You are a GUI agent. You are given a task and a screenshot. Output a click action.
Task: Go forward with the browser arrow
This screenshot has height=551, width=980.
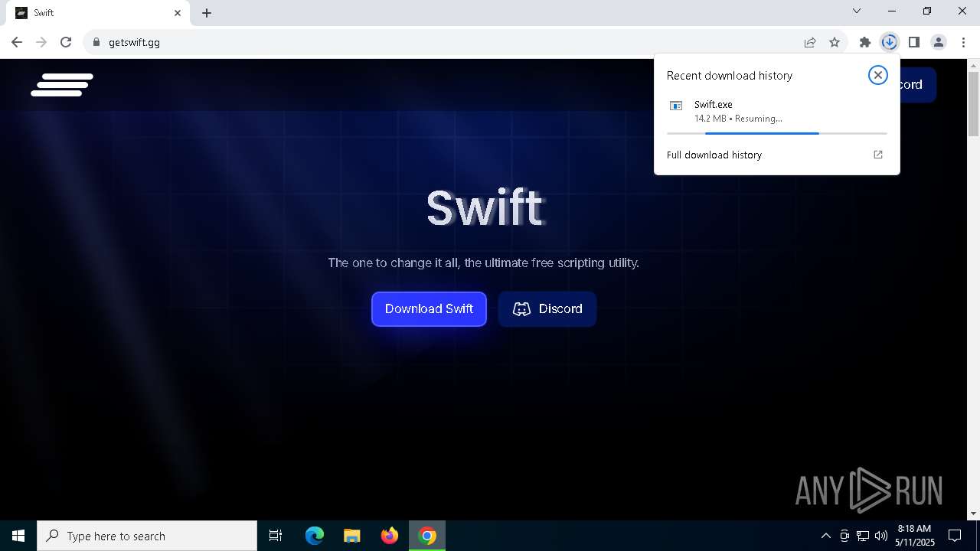(x=41, y=42)
